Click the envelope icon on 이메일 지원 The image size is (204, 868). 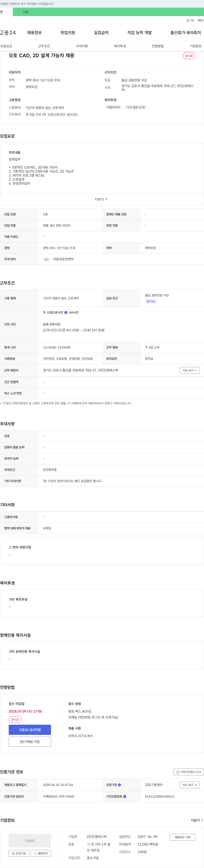point(22,742)
